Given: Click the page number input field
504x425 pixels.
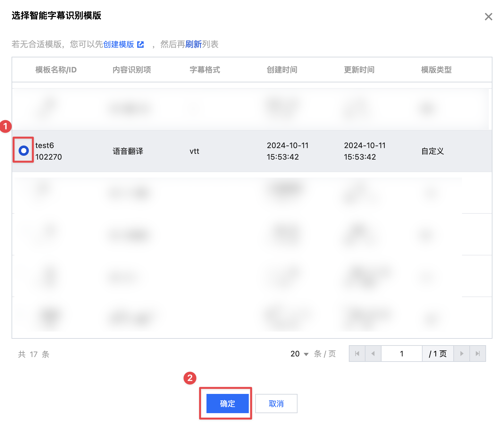Looking at the screenshot, I should tap(401, 354).
